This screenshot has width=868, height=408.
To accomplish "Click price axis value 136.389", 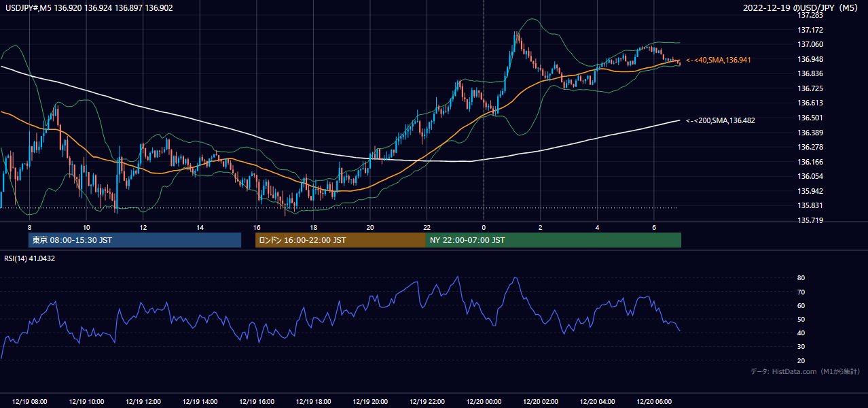I will pyautogui.click(x=810, y=133).
